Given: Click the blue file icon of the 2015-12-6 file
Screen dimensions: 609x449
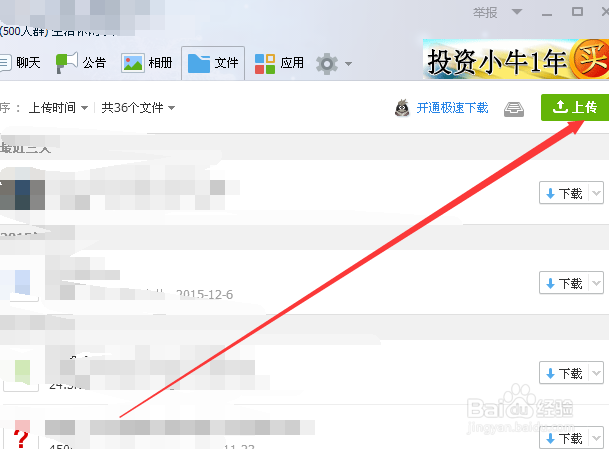Looking at the screenshot, I should [x=19, y=285].
